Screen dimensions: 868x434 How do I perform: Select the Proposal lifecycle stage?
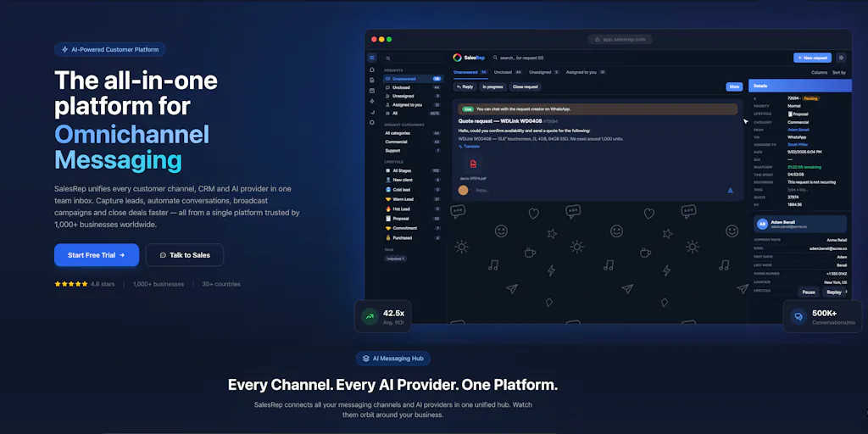[413, 219]
